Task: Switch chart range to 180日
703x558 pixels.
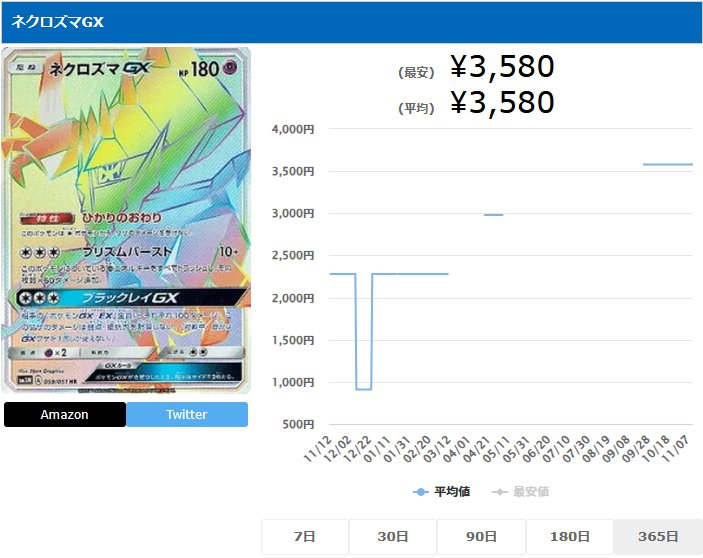Action: click(569, 536)
